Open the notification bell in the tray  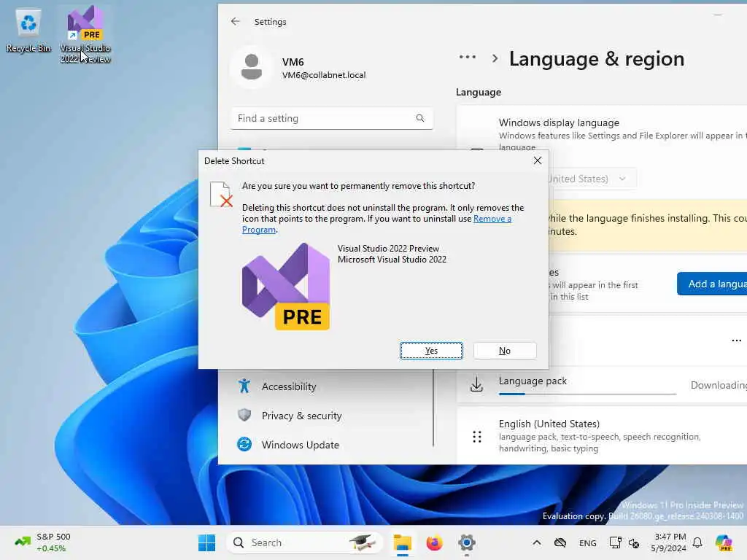[x=697, y=542]
